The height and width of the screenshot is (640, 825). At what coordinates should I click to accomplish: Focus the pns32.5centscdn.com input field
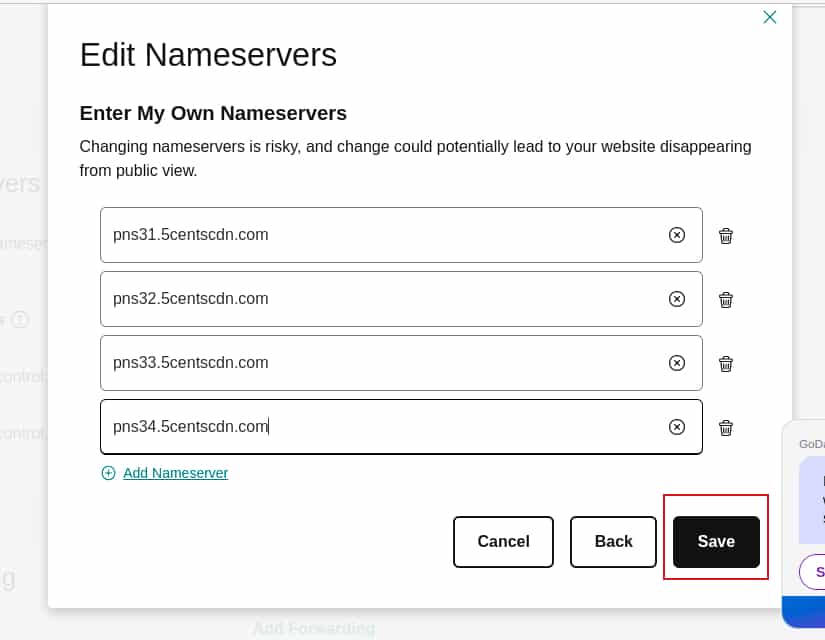[x=401, y=299]
